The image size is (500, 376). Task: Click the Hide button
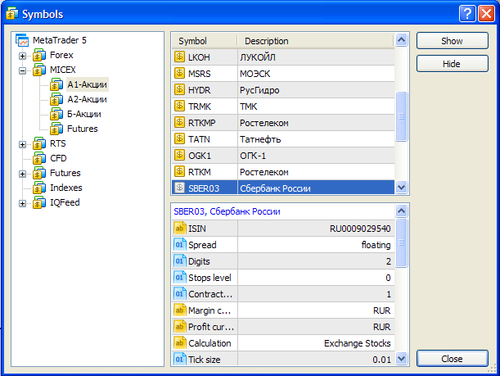(452, 64)
